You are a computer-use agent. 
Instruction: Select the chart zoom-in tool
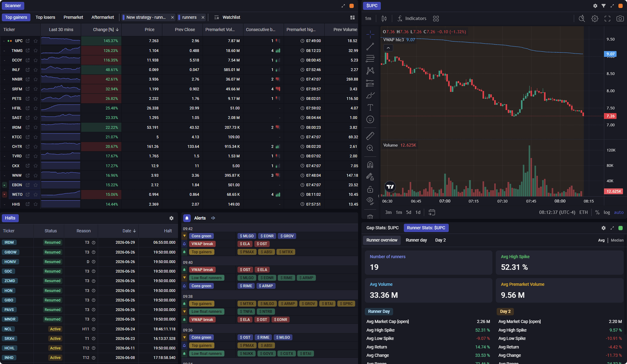coord(370,148)
